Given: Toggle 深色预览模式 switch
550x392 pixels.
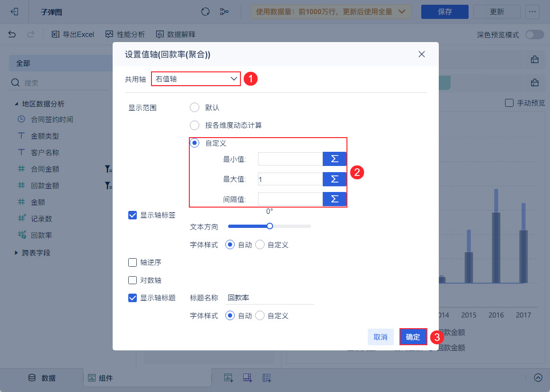Looking at the screenshot, I should coord(534,35).
